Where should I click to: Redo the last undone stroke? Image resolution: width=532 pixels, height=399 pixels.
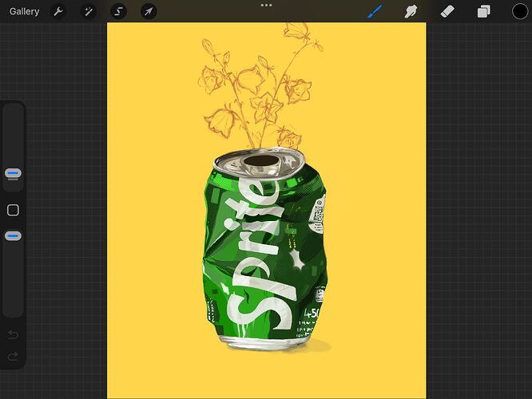(13, 356)
